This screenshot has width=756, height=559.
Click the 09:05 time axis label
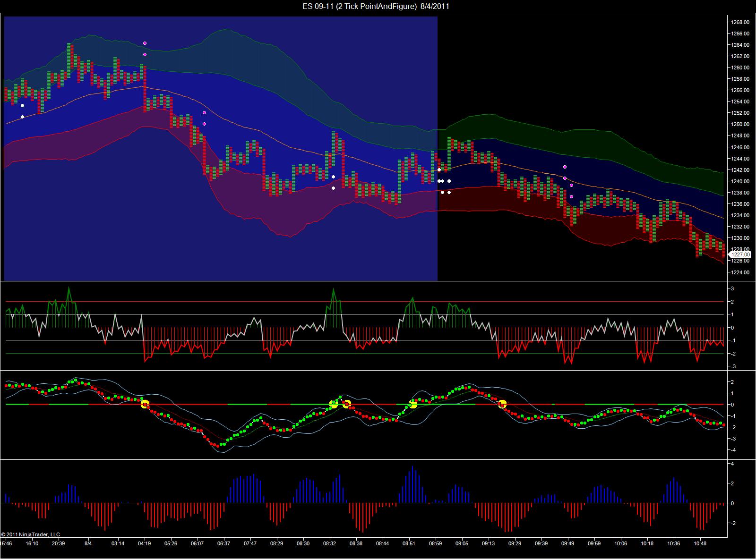click(462, 543)
